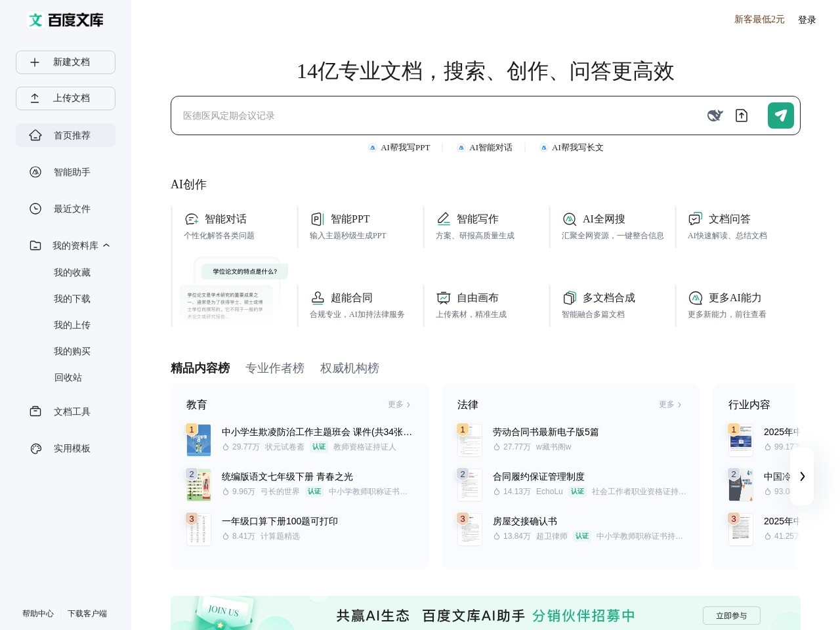Open 我的上传 in sidebar
Screen dimensions: 840x630
pos(72,325)
